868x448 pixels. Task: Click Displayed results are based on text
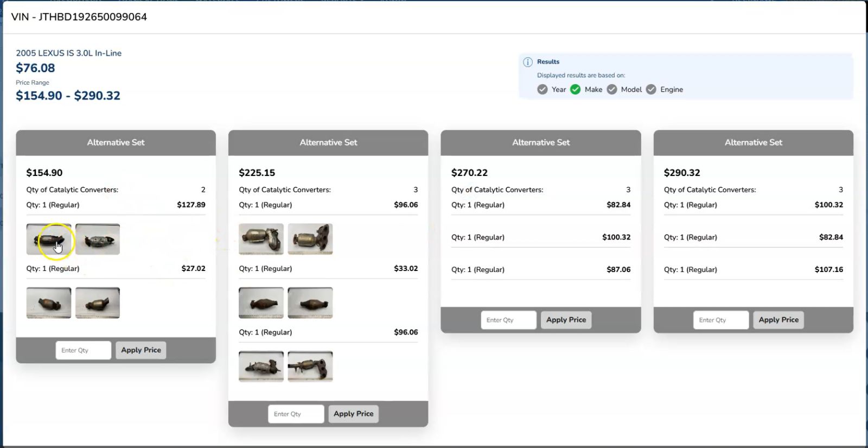click(581, 75)
